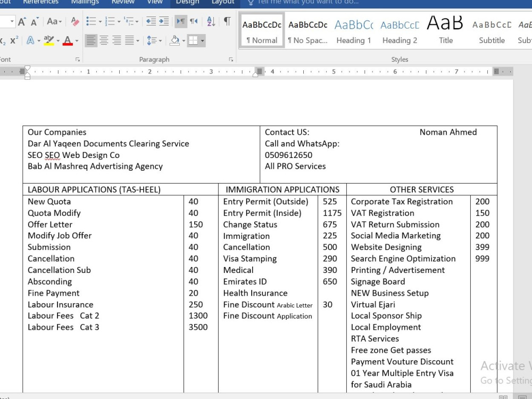Open Paragraph settings dialog launcher
This screenshot has height=399, width=532.
[x=231, y=60]
